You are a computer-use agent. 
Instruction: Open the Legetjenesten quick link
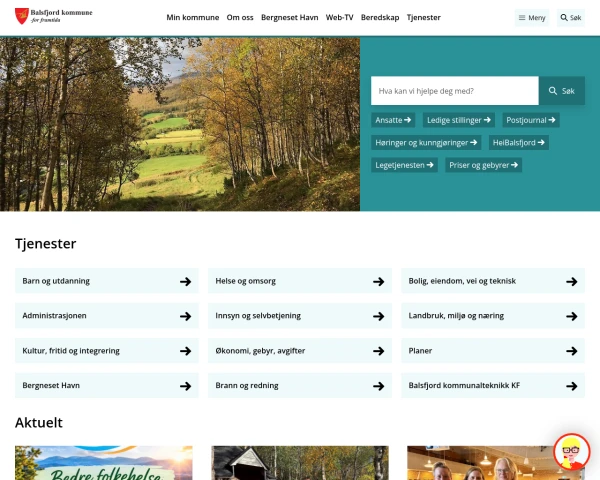coord(404,165)
